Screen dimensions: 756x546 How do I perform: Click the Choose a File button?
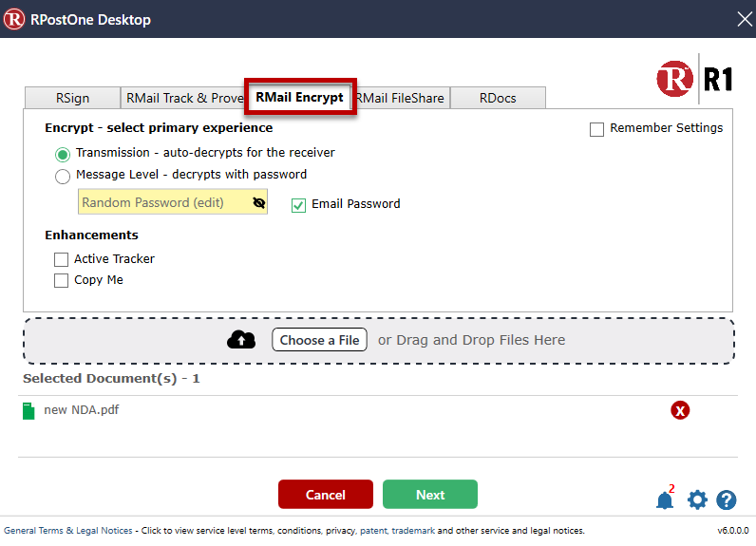coord(319,340)
